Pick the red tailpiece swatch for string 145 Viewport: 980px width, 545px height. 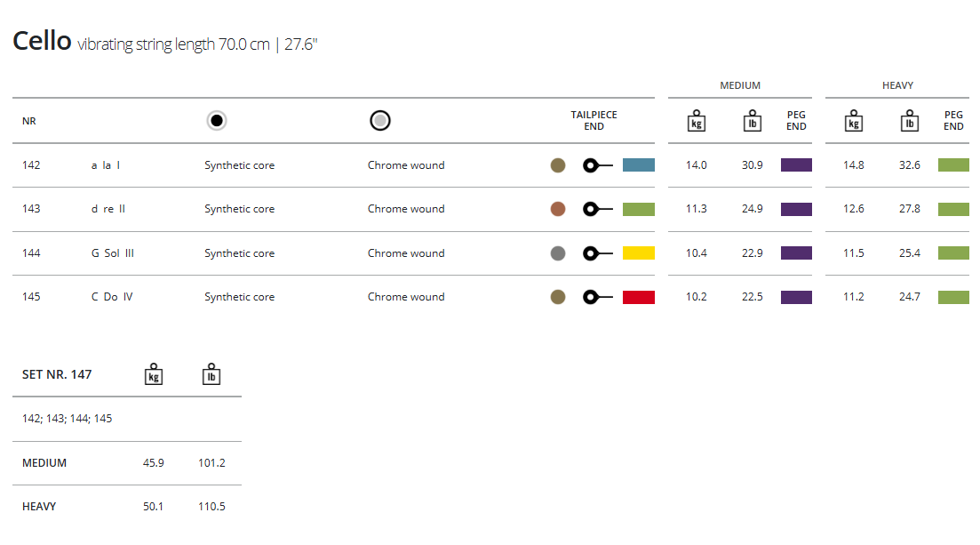click(639, 297)
